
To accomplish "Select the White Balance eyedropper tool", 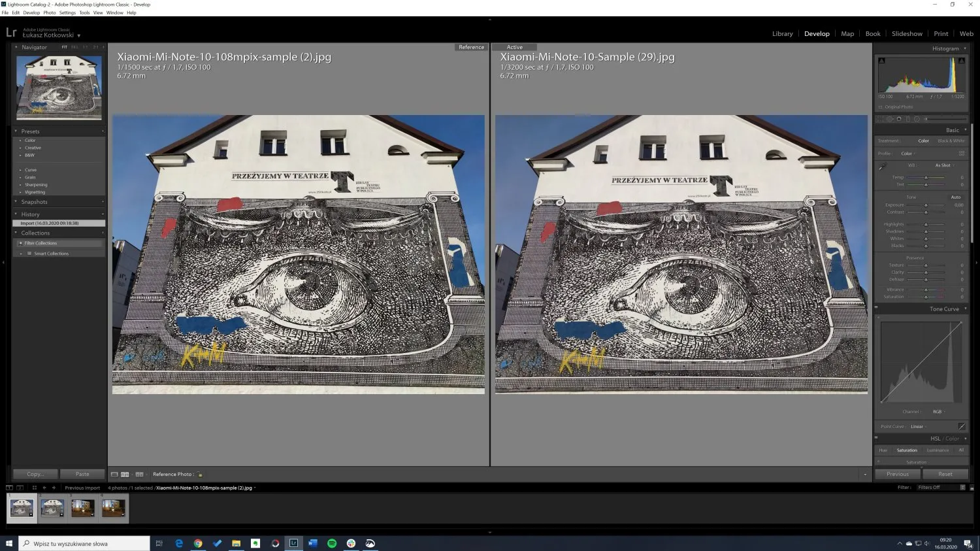I will tap(883, 167).
